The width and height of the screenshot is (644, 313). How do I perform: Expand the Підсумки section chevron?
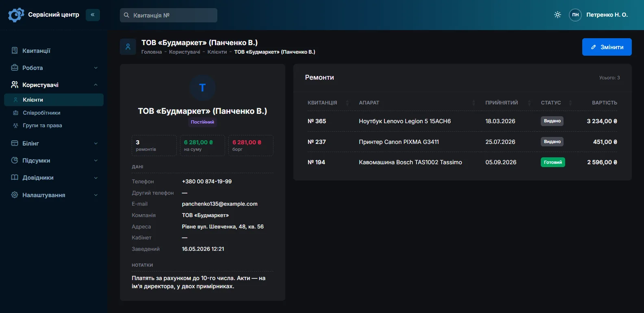tap(96, 161)
